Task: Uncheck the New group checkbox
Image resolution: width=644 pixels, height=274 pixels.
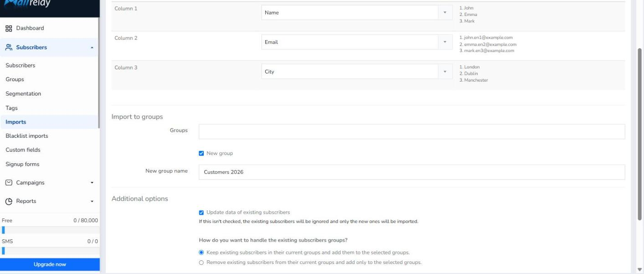Action: click(201, 153)
